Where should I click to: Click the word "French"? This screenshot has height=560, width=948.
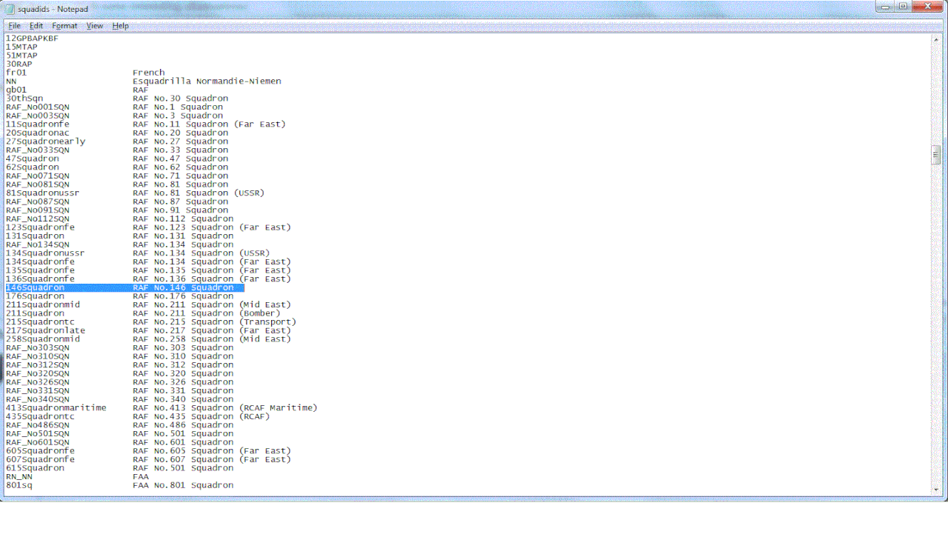(149, 73)
